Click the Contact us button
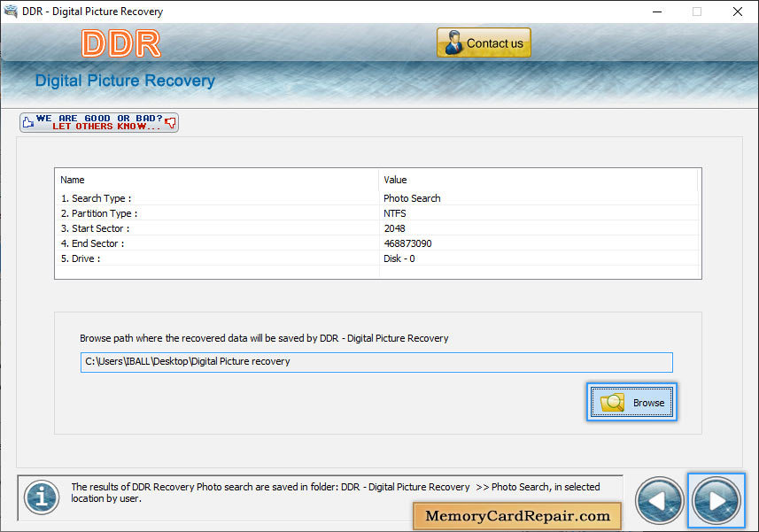This screenshot has height=532, width=759. [484, 42]
